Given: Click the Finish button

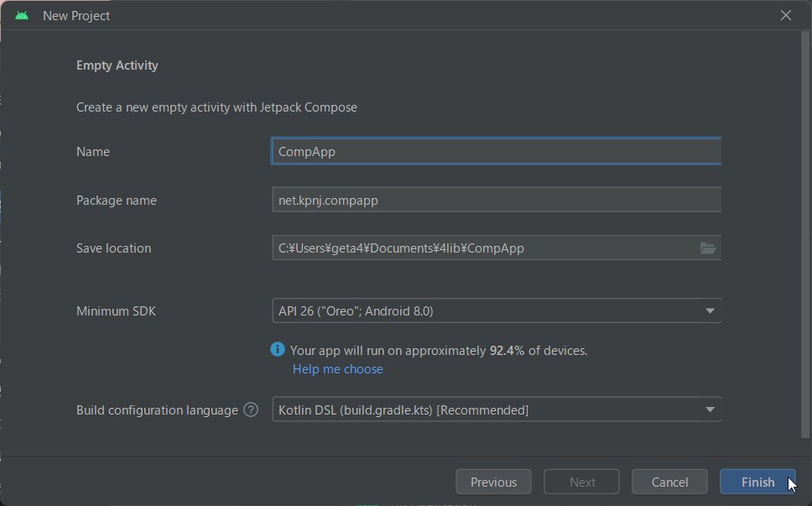Looking at the screenshot, I should tap(757, 483).
